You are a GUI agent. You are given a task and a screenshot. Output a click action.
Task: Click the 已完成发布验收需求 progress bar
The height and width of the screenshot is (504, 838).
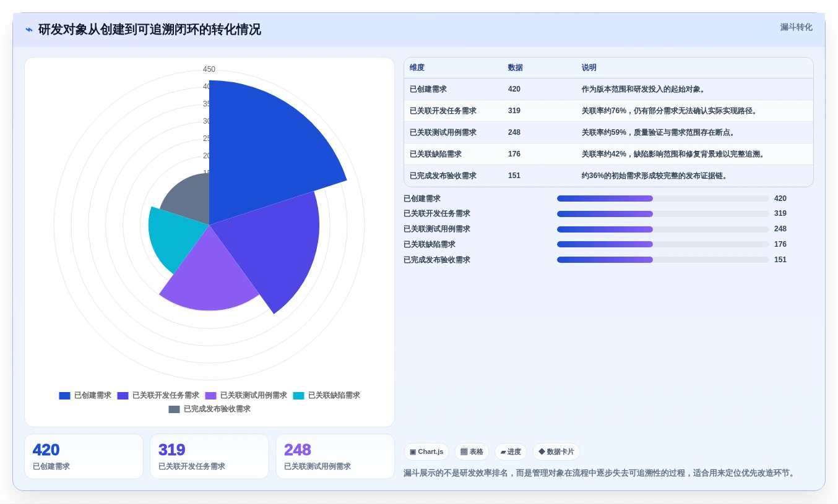tap(663, 260)
